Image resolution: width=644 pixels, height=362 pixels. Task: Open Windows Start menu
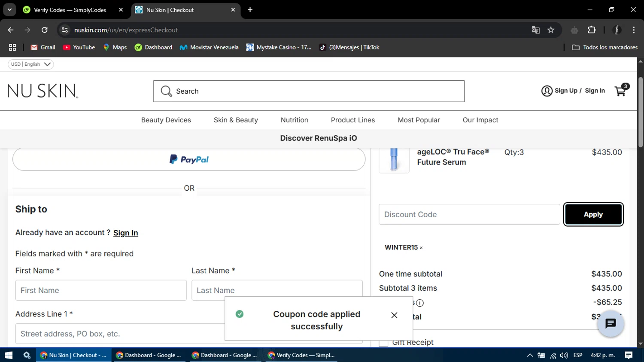click(x=9, y=355)
